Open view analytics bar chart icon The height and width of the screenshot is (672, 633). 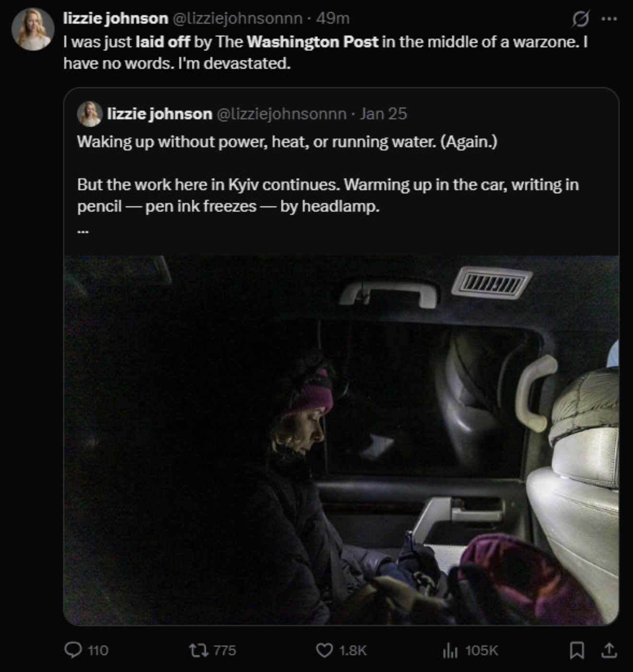click(449, 650)
